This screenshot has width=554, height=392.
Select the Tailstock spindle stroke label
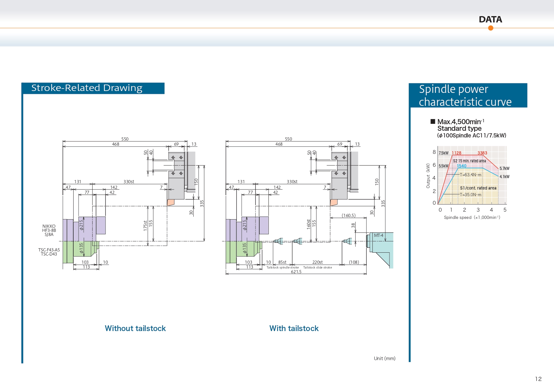(x=283, y=268)
